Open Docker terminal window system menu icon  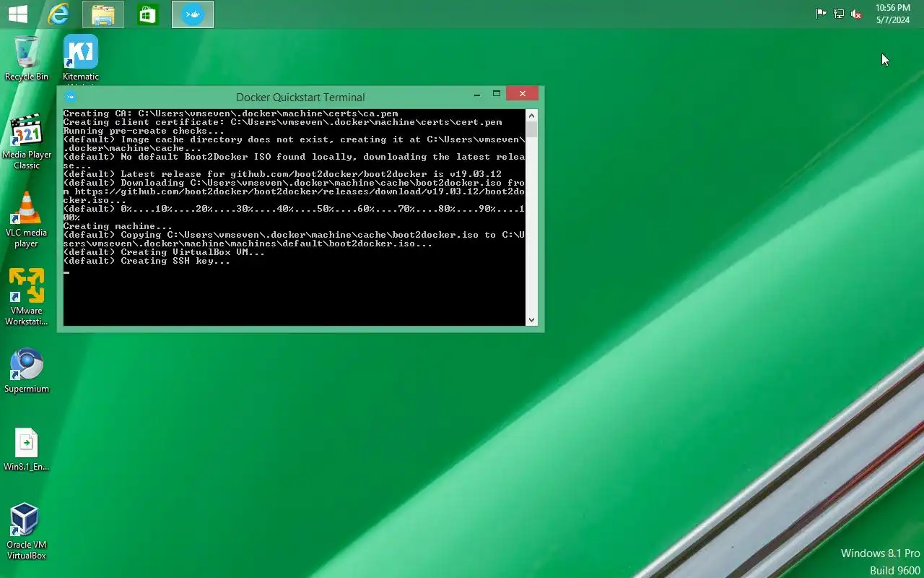coord(70,96)
